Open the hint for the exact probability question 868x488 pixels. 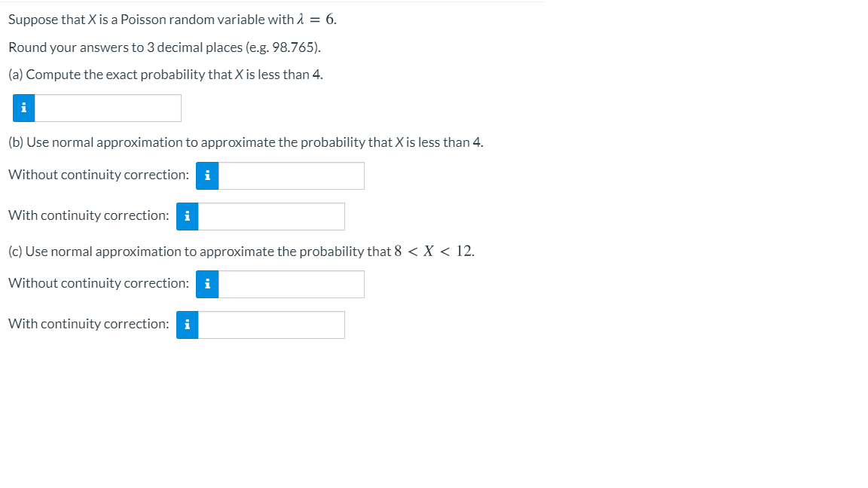[x=23, y=108]
